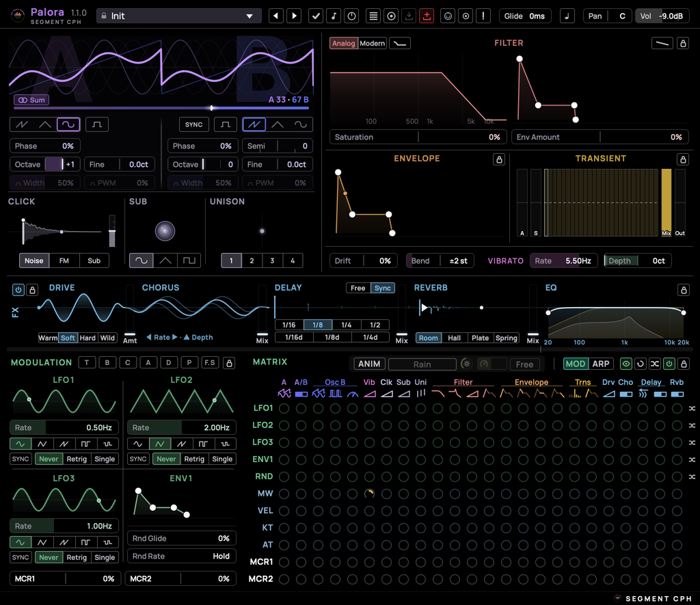The height and width of the screenshot is (605, 700).
Task: Open ANIM button in matrix
Action: coord(369,364)
